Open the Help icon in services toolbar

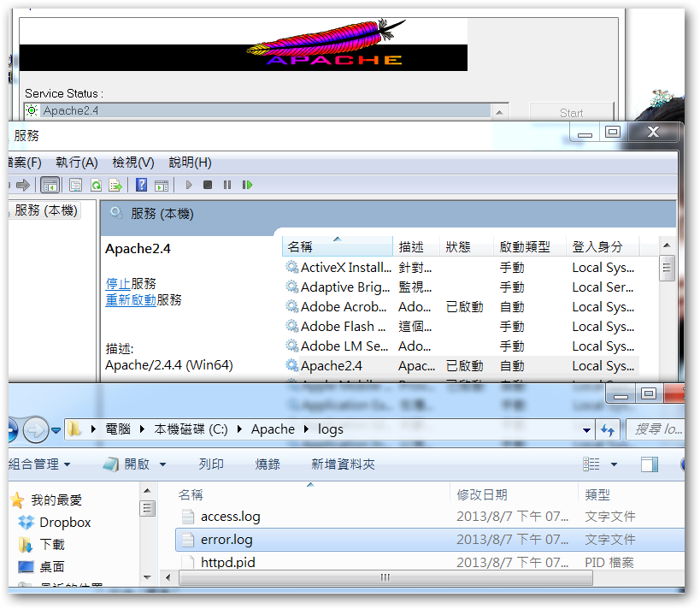142,185
